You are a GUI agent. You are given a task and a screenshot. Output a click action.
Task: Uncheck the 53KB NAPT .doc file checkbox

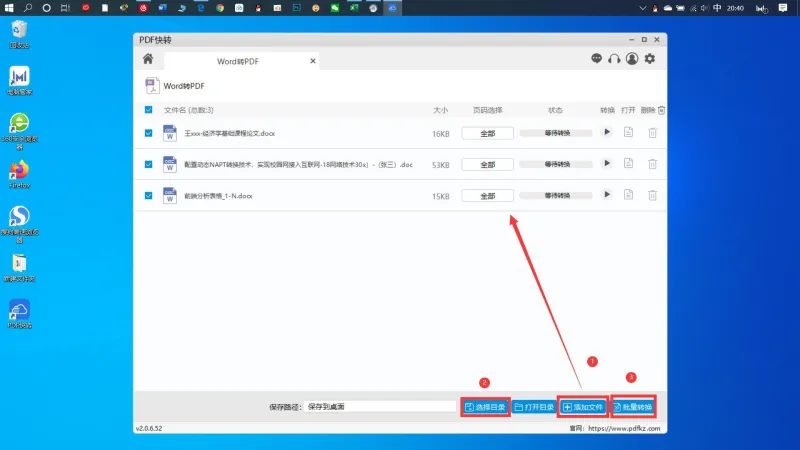coord(148,164)
